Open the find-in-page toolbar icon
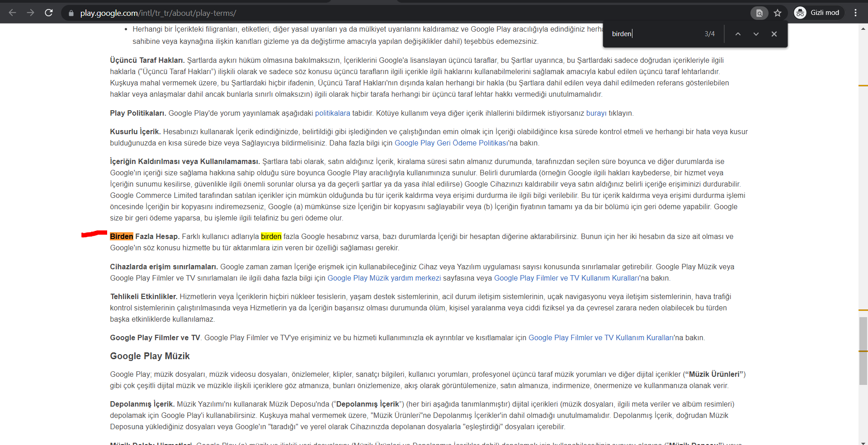Image resolution: width=868 pixels, height=445 pixels. point(759,13)
